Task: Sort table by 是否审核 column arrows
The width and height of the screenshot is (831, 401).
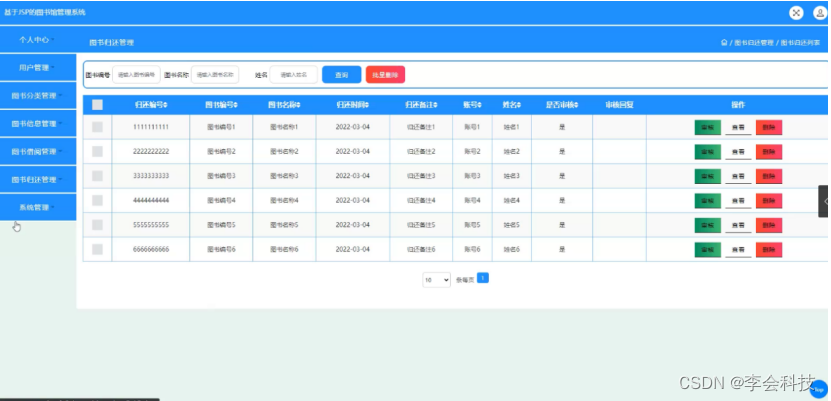Action: [x=576, y=105]
